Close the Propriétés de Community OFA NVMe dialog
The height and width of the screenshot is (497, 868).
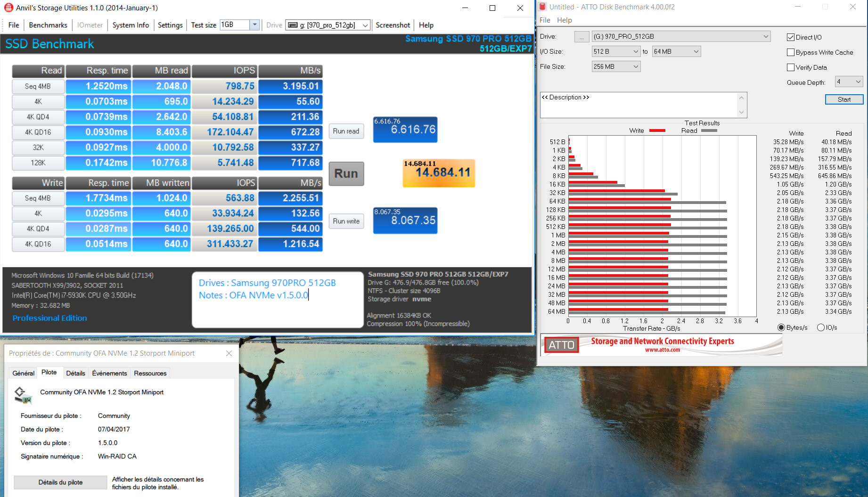tap(229, 353)
